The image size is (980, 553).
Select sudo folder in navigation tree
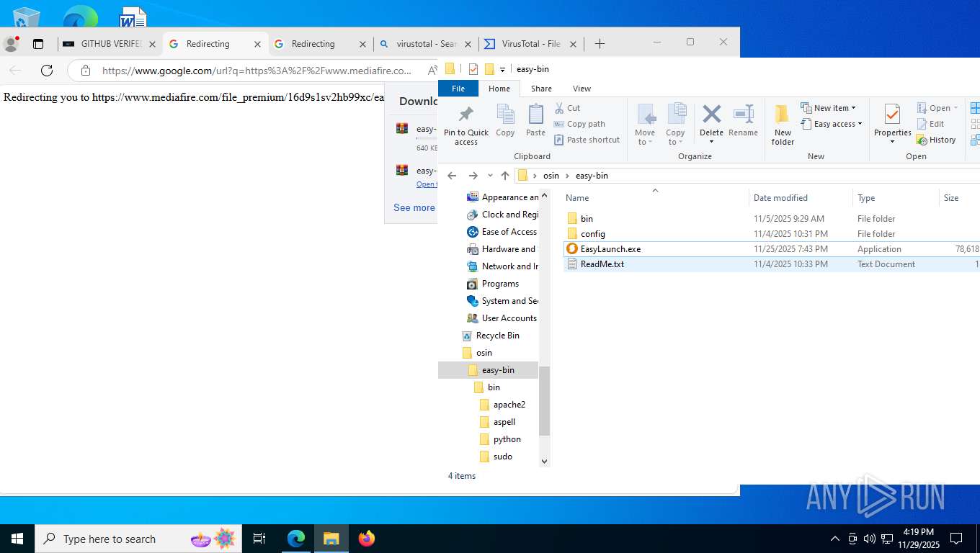pyautogui.click(x=502, y=457)
